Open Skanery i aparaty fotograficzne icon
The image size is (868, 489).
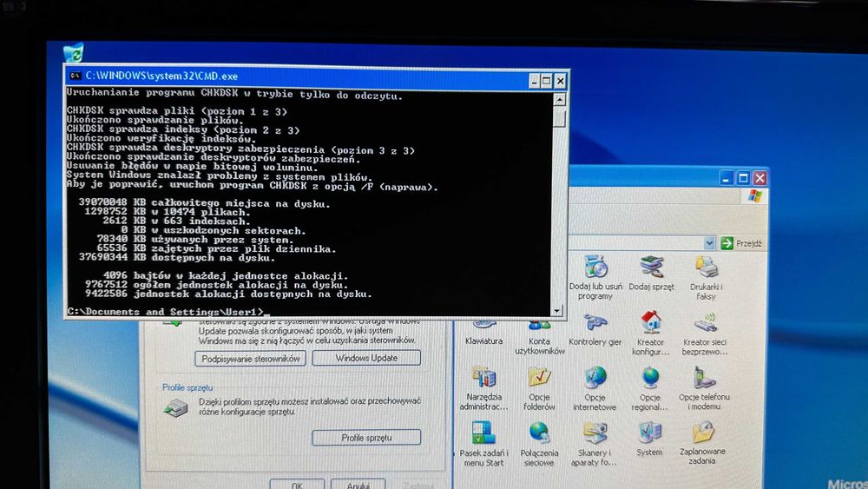(594, 444)
